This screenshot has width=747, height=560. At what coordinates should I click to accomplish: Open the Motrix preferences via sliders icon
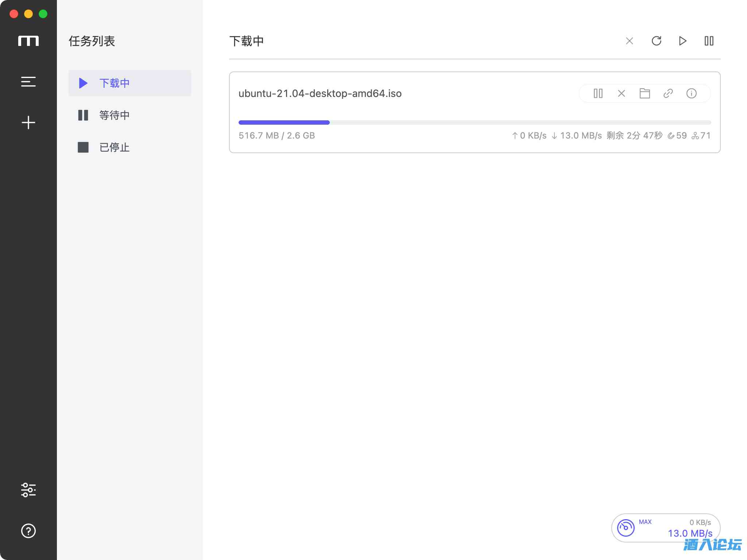28,490
